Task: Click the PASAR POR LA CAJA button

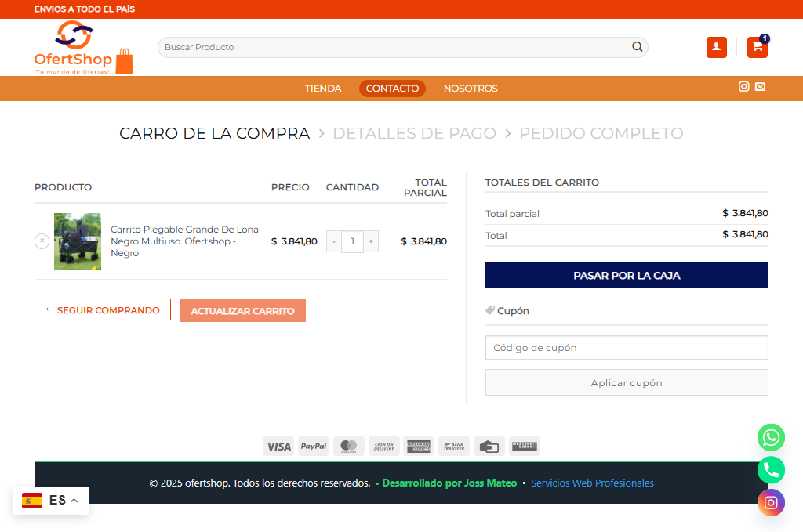Action: (627, 274)
